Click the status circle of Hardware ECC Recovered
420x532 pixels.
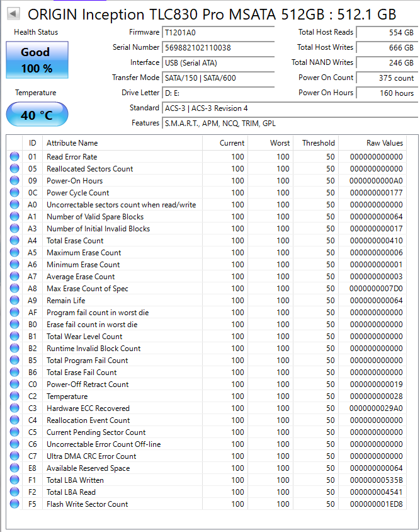click(14, 408)
